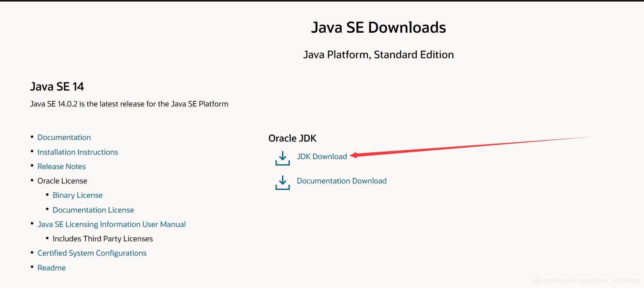This screenshot has height=288, width=644.
Task: Click the Includes Third Party Licenses text
Action: pos(102,239)
